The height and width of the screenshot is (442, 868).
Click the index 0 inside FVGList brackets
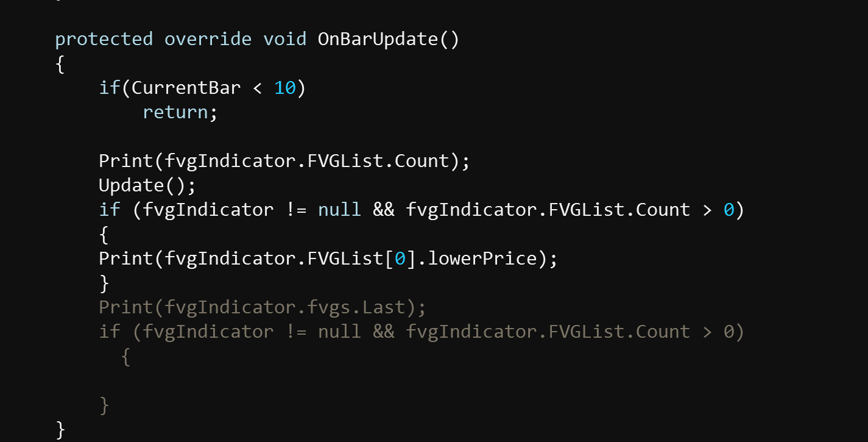click(x=400, y=258)
